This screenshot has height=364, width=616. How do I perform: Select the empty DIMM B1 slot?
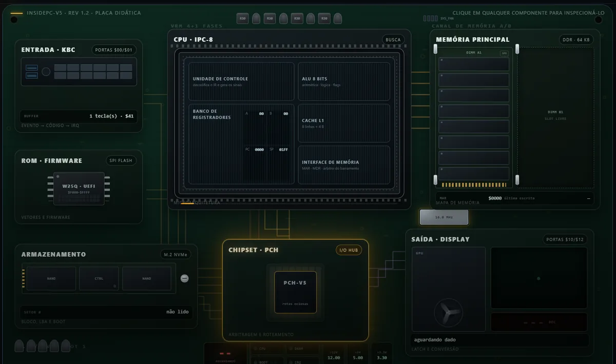[555, 118]
